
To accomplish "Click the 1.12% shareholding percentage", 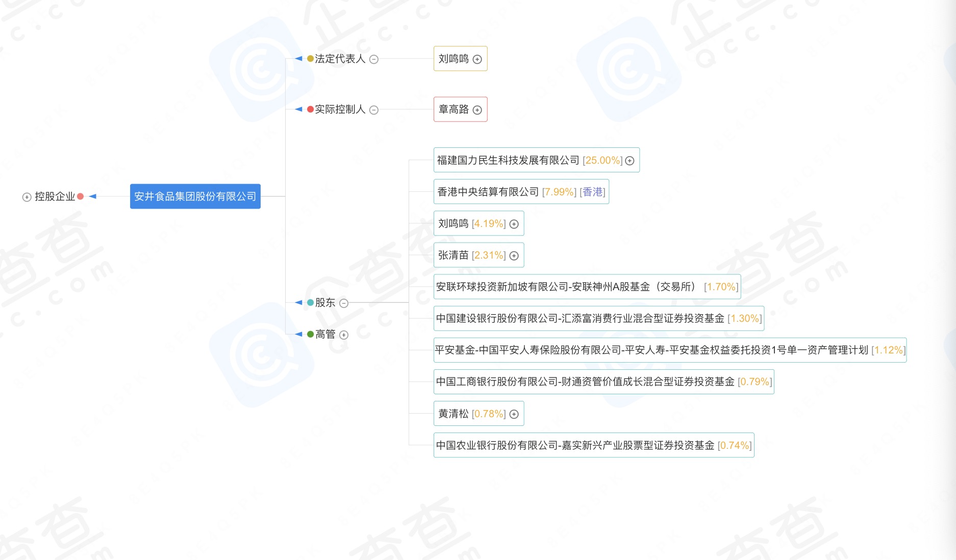I will coord(888,350).
